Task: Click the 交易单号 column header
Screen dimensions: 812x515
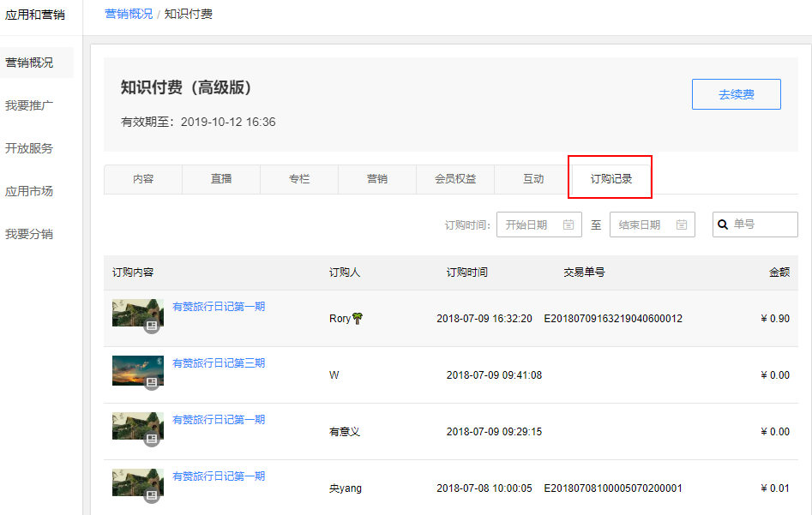Action: (584, 272)
